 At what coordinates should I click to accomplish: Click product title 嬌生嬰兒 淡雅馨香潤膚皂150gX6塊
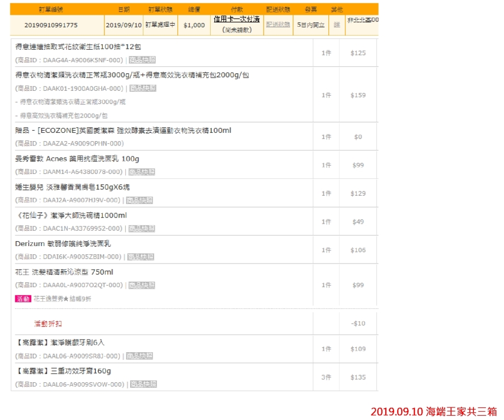pos(72,187)
